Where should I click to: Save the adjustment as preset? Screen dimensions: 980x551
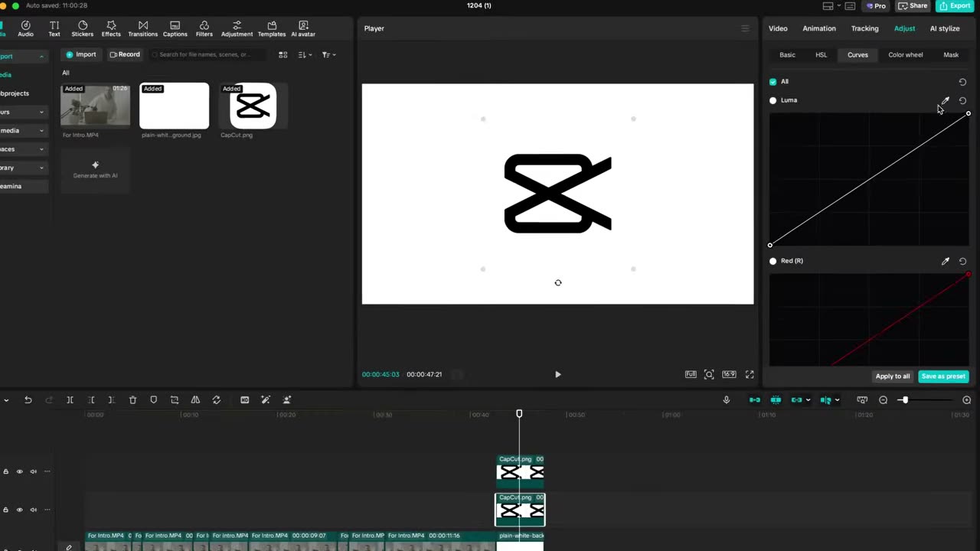[x=943, y=377]
